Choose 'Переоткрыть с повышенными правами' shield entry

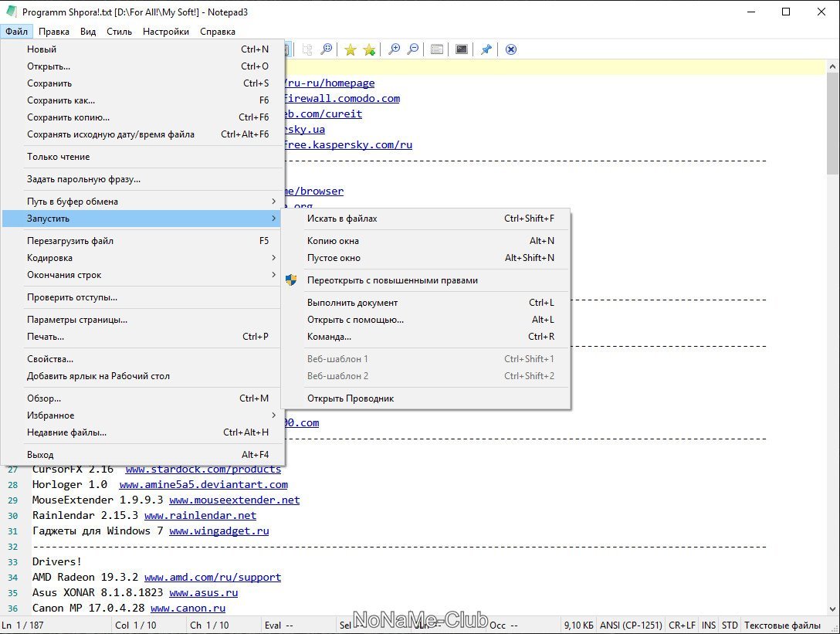[392, 280]
